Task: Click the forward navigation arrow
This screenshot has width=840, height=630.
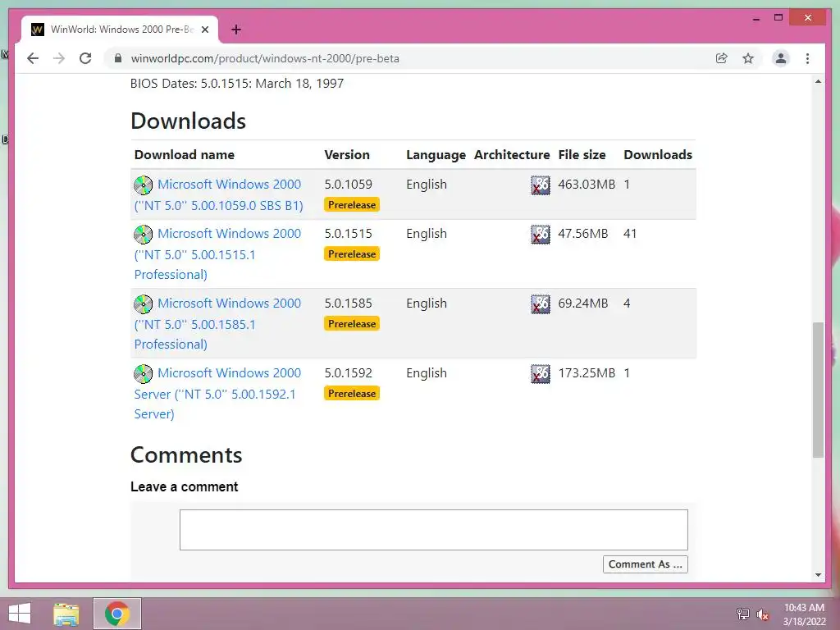Action: 59,58
